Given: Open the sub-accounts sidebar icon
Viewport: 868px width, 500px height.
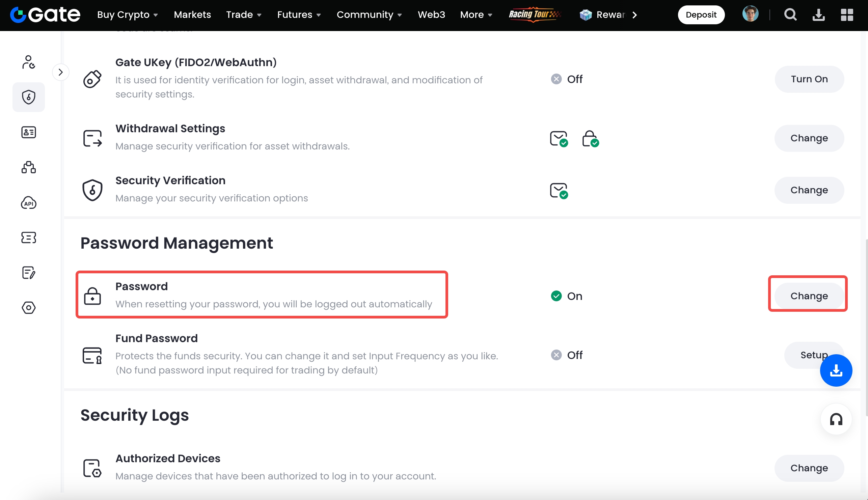Looking at the screenshot, I should point(28,167).
